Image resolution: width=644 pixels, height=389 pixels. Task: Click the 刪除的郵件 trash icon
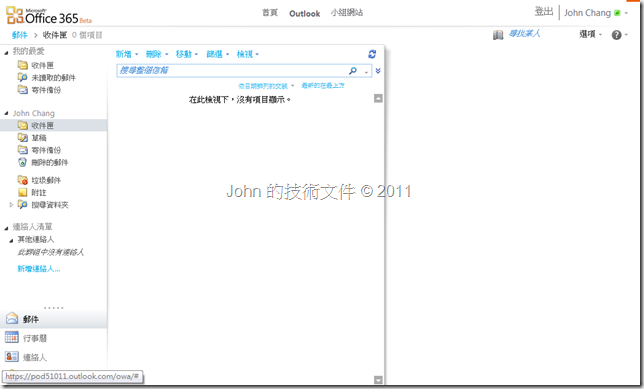click(x=23, y=162)
